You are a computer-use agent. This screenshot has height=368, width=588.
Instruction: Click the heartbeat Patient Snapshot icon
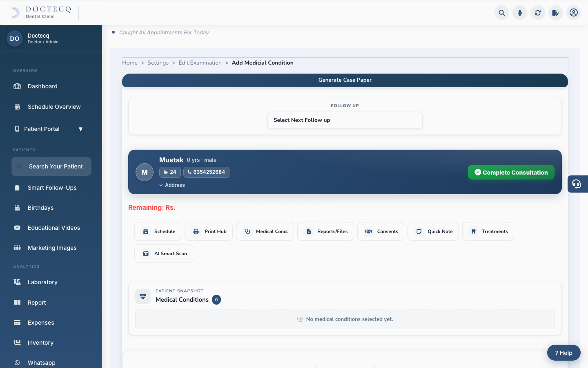(143, 296)
